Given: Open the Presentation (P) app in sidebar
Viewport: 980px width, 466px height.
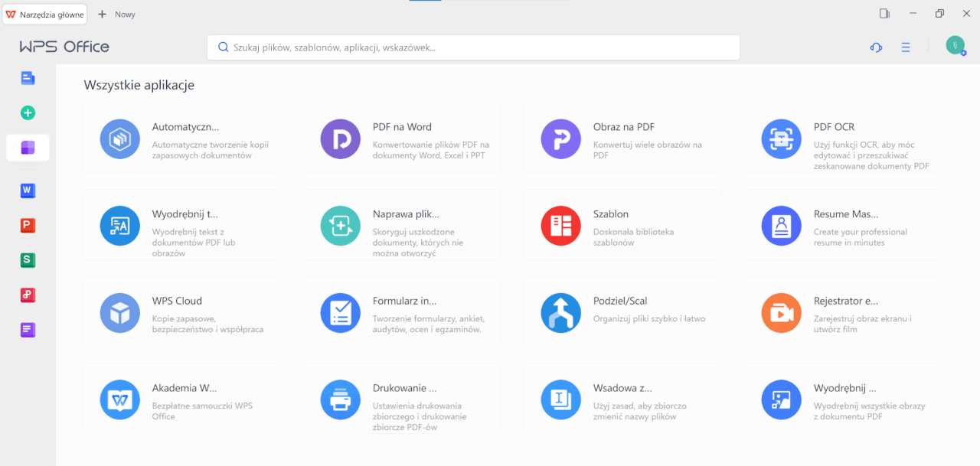Looking at the screenshot, I should (28, 225).
